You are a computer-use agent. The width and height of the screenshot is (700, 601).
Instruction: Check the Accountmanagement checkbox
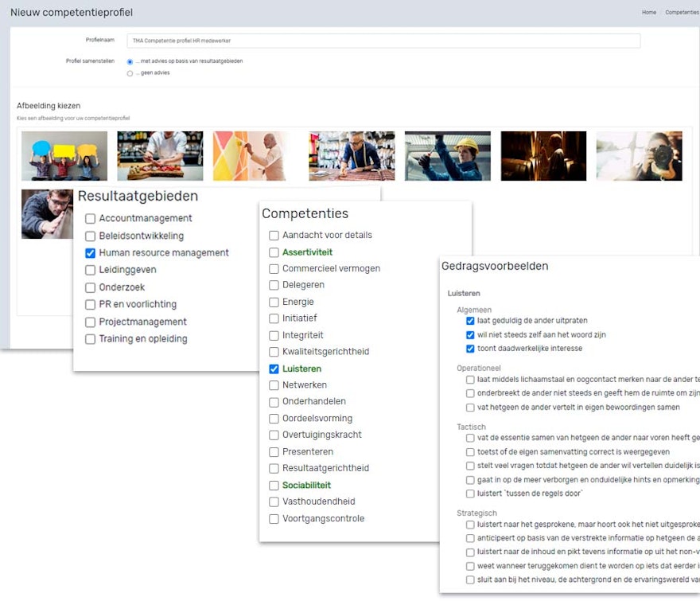[90, 218]
